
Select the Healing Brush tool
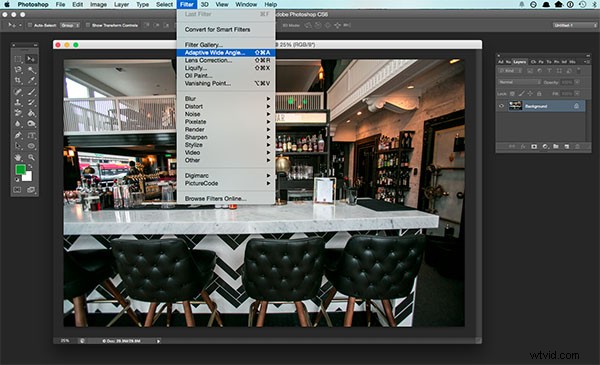pyautogui.click(x=18, y=91)
